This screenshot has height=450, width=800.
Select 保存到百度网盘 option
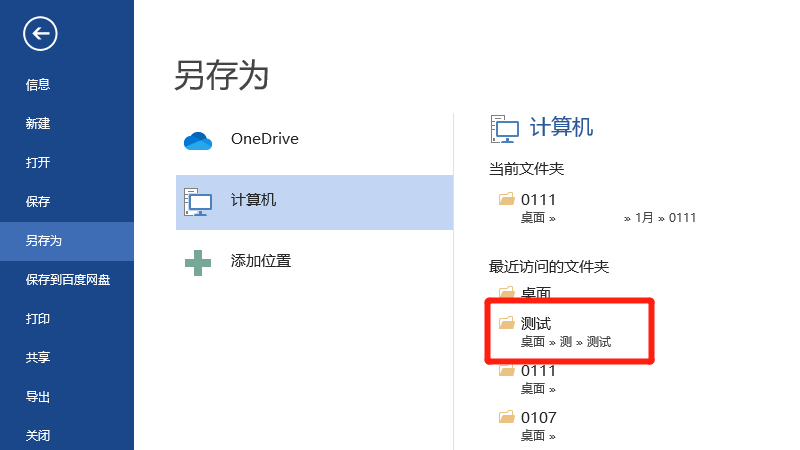click(68, 280)
